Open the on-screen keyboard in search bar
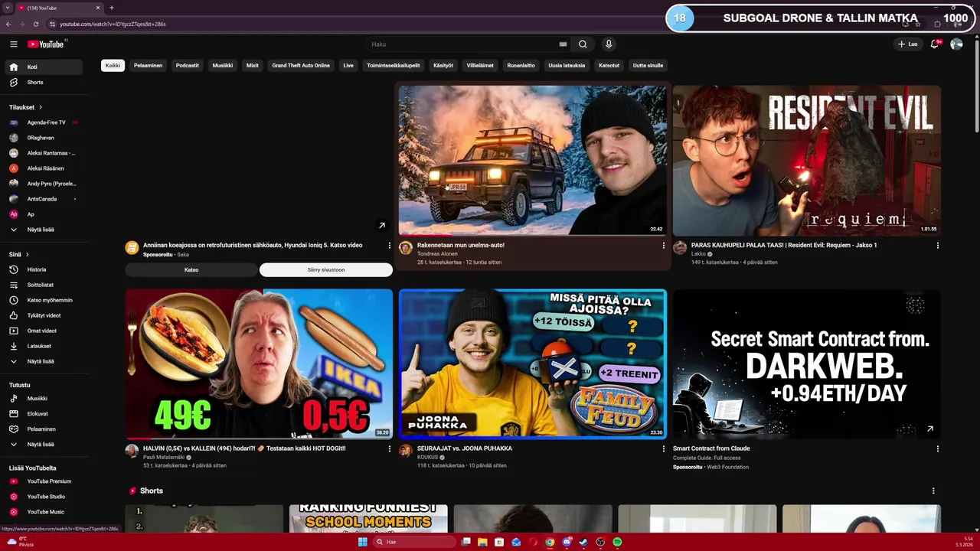Viewport: 980px width, 551px height. pos(563,44)
